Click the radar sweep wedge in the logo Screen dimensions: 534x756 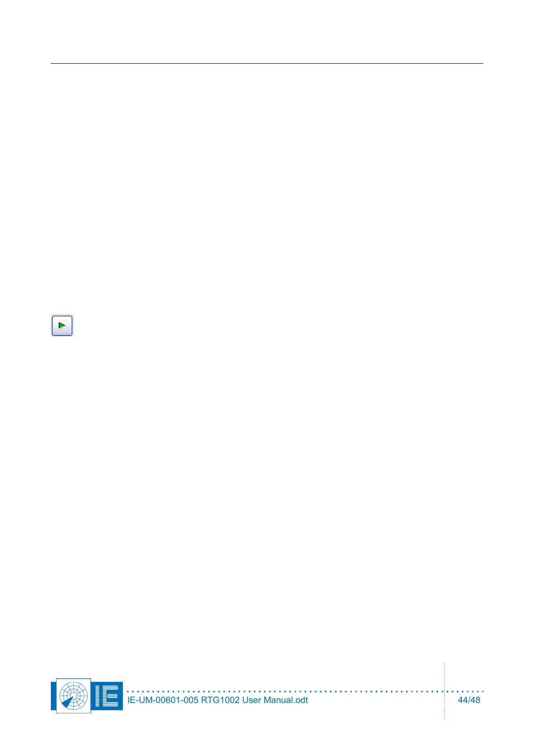point(68,702)
